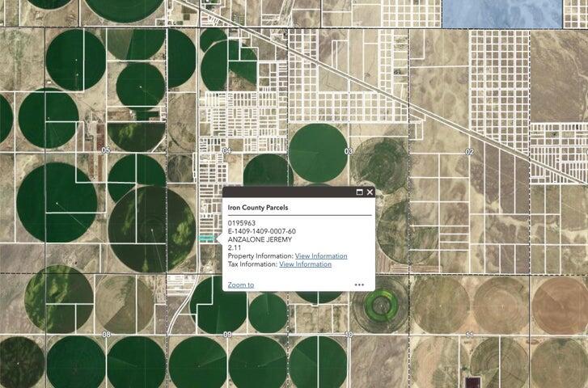Click section label 10 on the map

pos(348,334)
